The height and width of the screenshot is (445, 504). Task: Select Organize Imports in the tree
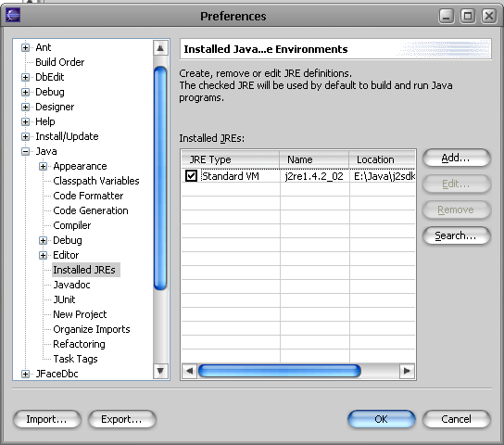coord(92,329)
